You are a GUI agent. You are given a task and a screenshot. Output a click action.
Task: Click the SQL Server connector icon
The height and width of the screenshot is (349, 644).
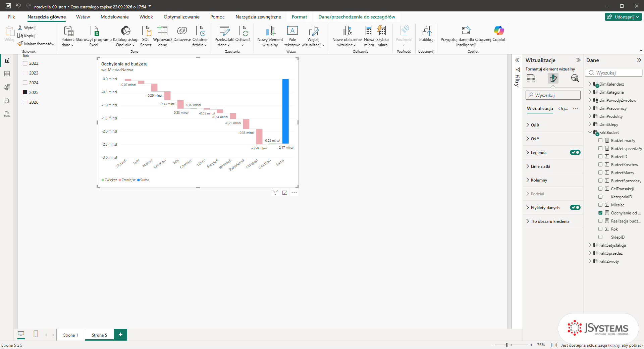point(146,31)
